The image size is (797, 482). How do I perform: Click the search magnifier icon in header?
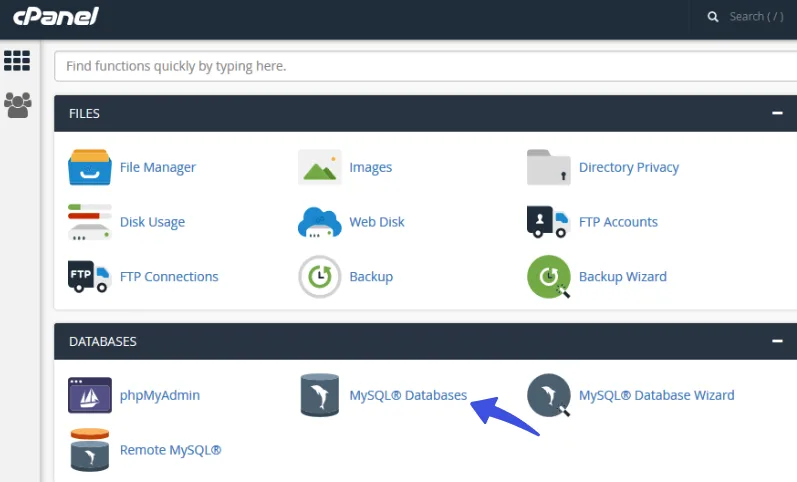pyautogui.click(x=713, y=17)
